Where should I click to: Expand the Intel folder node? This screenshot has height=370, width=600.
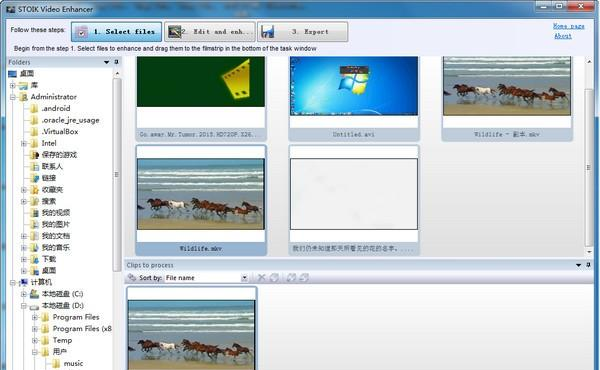click(24, 143)
